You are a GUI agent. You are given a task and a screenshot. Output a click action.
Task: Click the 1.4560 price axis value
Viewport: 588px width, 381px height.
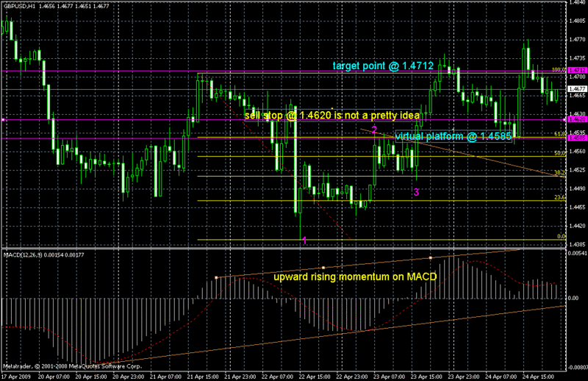(578, 152)
